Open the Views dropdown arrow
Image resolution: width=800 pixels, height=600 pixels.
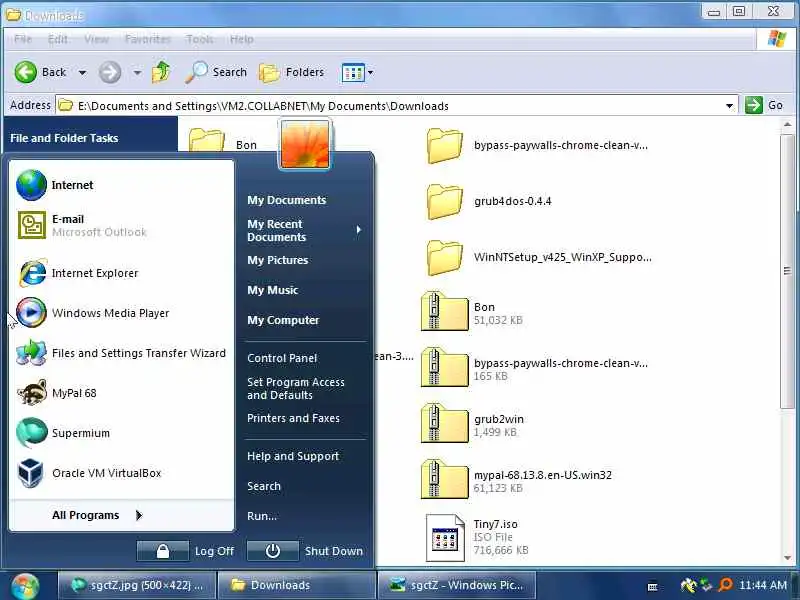[x=370, y=72]
